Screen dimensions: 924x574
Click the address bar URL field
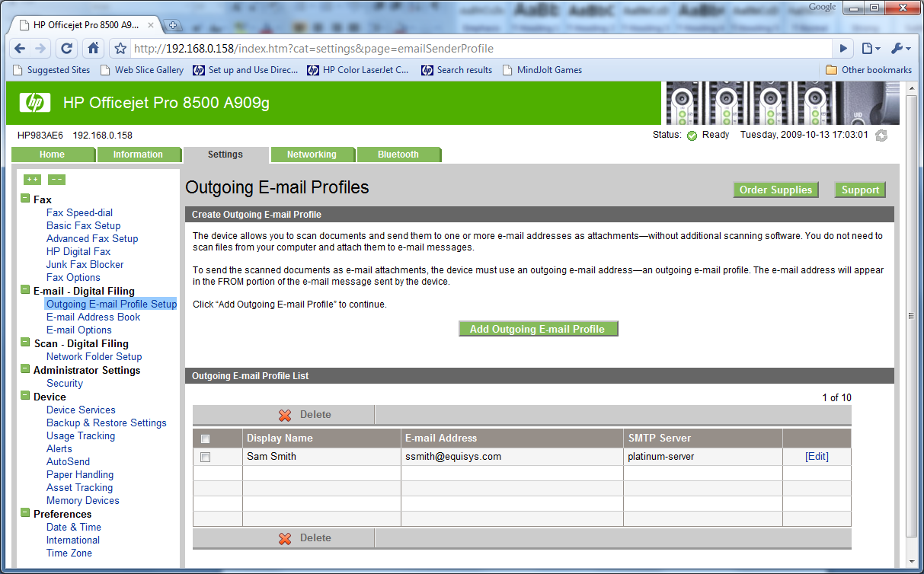pos(480,49)
